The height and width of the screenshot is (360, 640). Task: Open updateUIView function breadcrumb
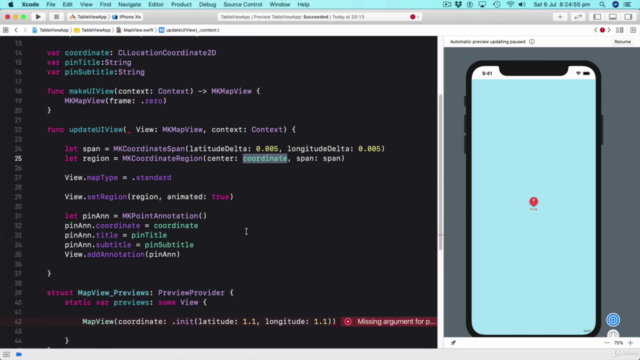pyautogui.click(x=189, y=30)
